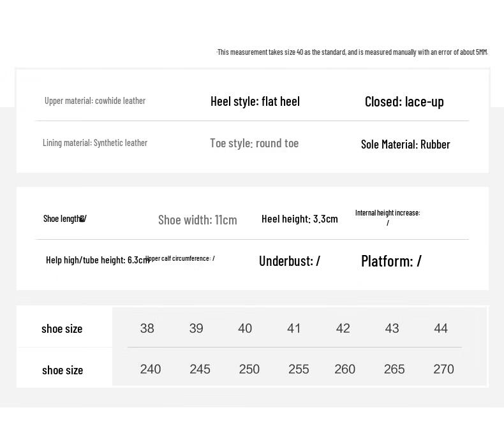Click the 255 length value

299,369
